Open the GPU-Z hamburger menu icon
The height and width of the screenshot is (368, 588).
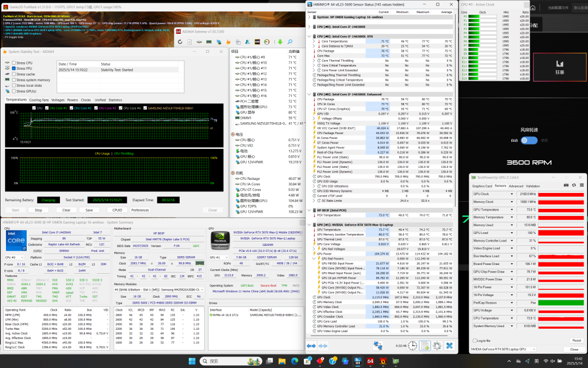581,185
